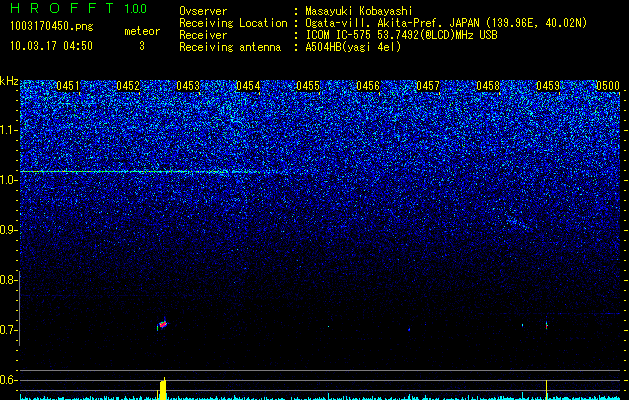Image resolution: width=629 pixels, height=400 pixels.
Task: Click the 0.8 kHz axis label
Action: 8,280
